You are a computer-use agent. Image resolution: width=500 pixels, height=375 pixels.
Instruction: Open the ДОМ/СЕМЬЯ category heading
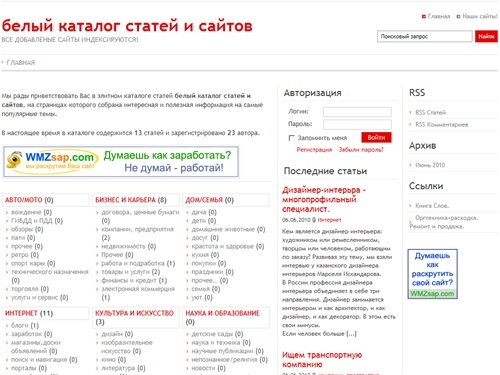click(204, 200)
